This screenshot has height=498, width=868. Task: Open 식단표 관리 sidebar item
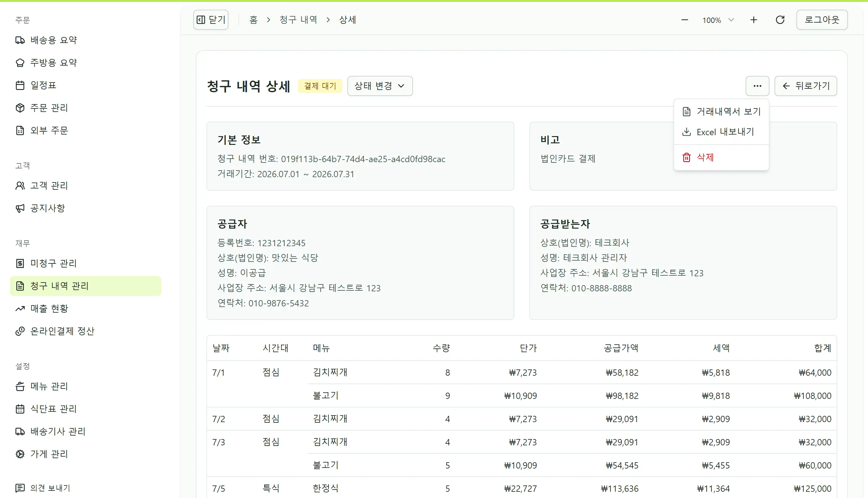click(x=86, y=409)
